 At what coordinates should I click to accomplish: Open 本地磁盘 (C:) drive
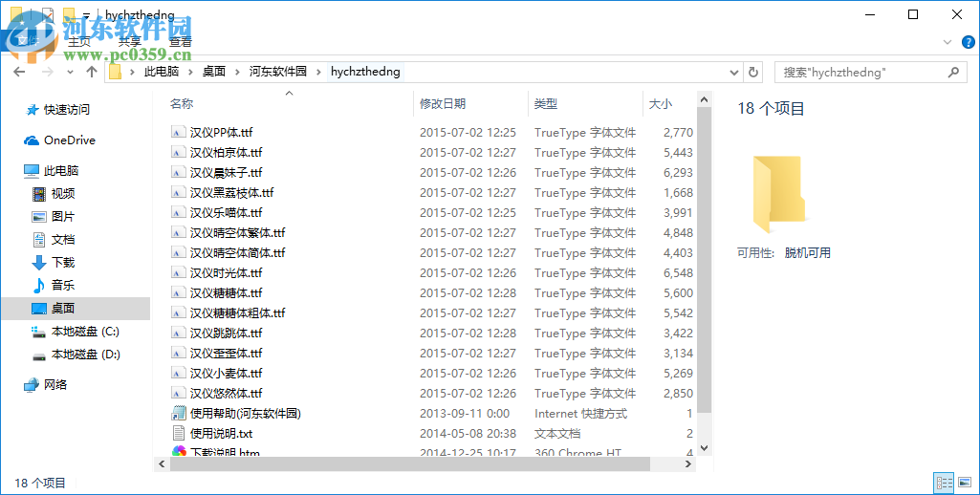click(x=76, y=332)
